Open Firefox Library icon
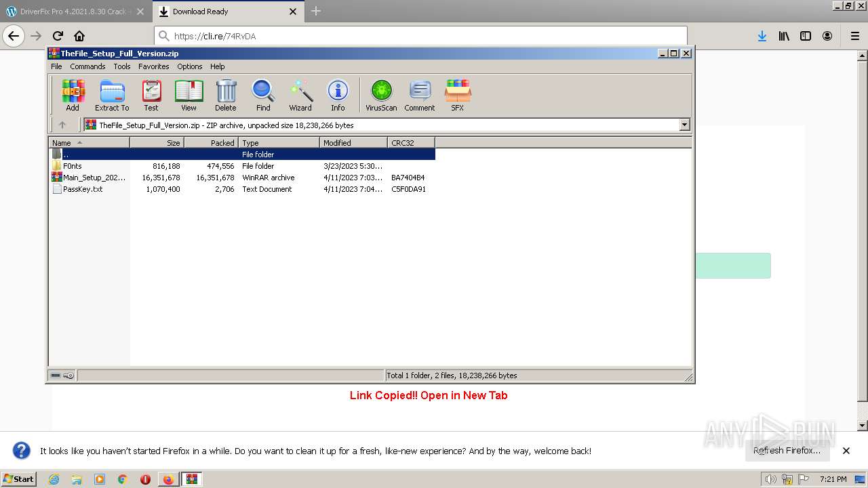Viewport: 868px width, 488px height. click(784, 36)
